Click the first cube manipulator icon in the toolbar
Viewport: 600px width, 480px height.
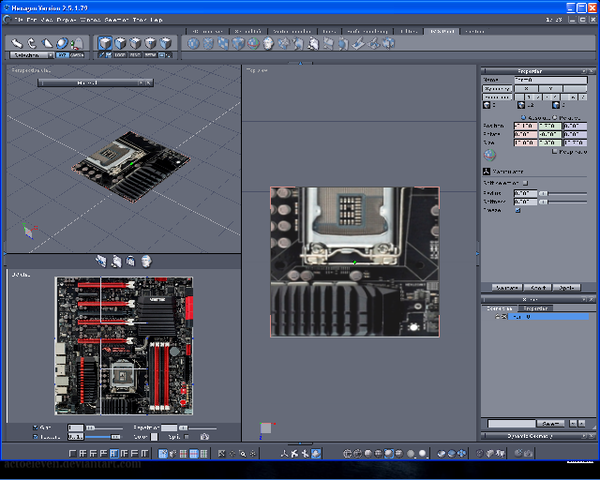[105, 43]
